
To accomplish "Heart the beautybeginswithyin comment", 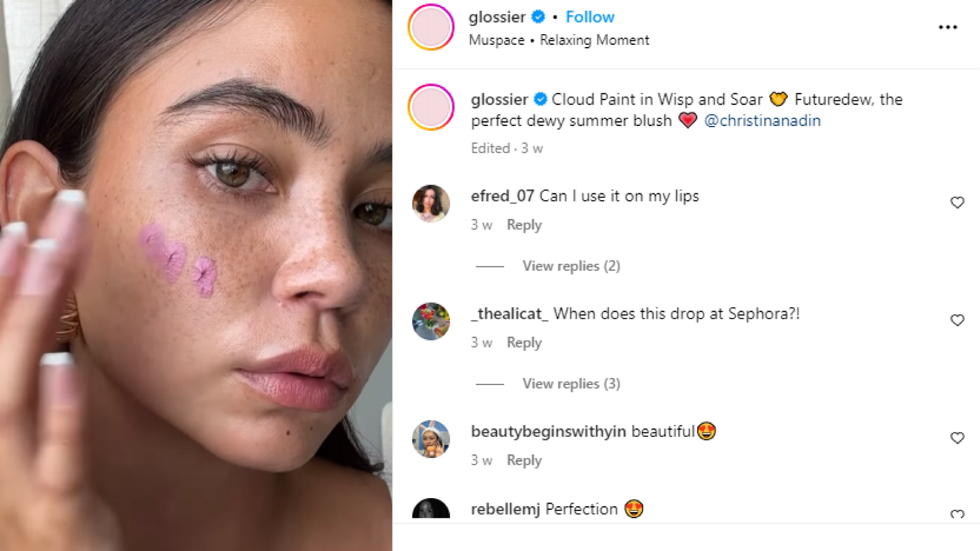I will pos(957,437).
